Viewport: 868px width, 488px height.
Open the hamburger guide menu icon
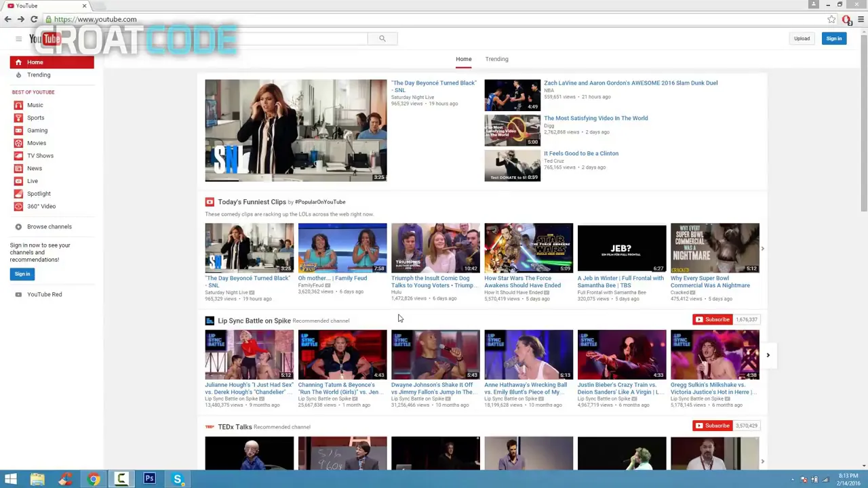[18, 39]
